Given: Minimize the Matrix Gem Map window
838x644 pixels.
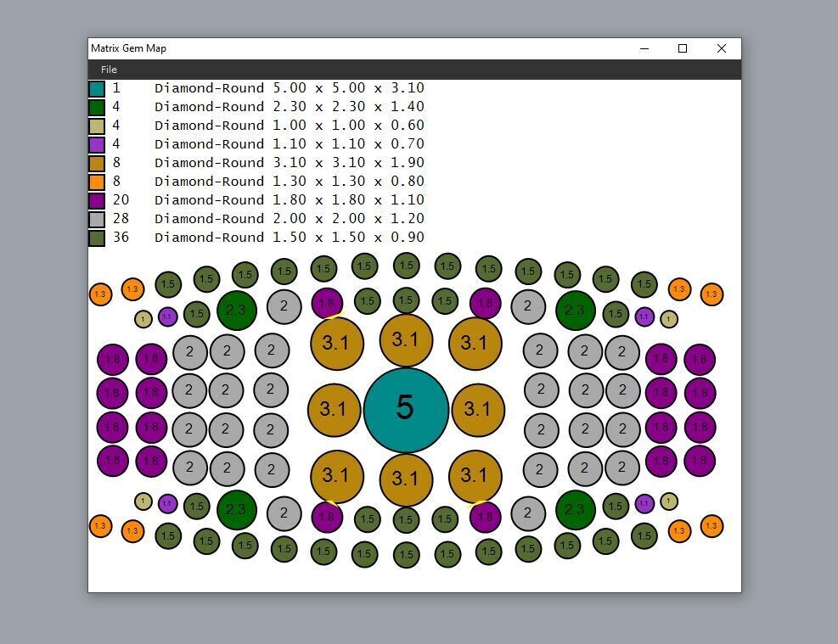Looking at the screenshot, I should tap(644, 48).
